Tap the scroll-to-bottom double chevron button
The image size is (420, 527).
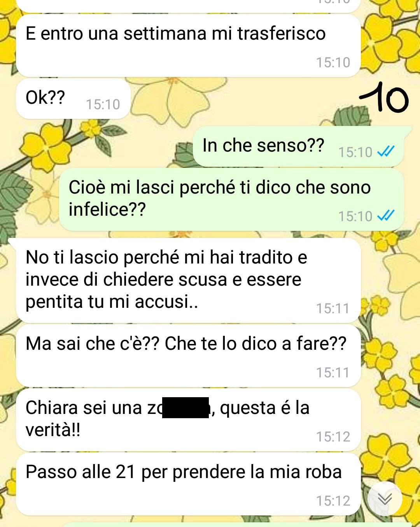385,499
